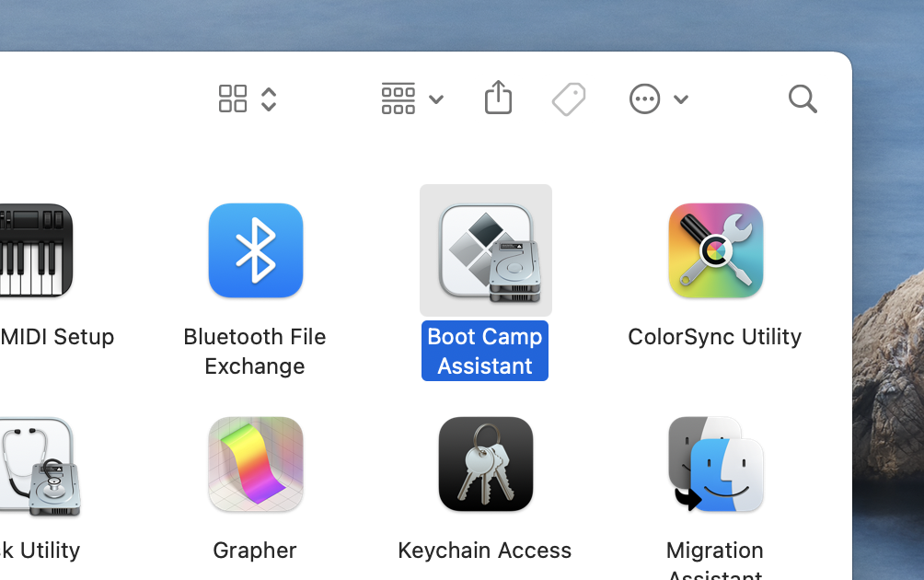This screenshot has width=924, height=580.
Task: Click the "Boot Camp Assistant" label
Action: click(x=485, y=351)
